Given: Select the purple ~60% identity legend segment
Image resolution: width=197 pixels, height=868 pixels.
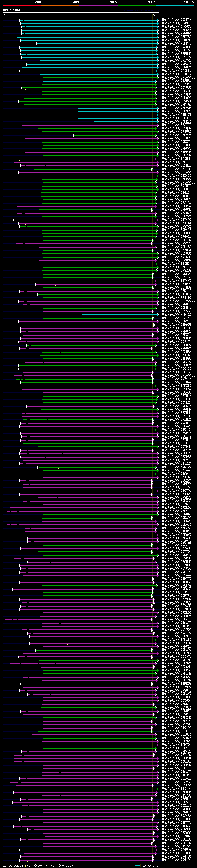Looking at the screenshot, I should pos(99,6).
